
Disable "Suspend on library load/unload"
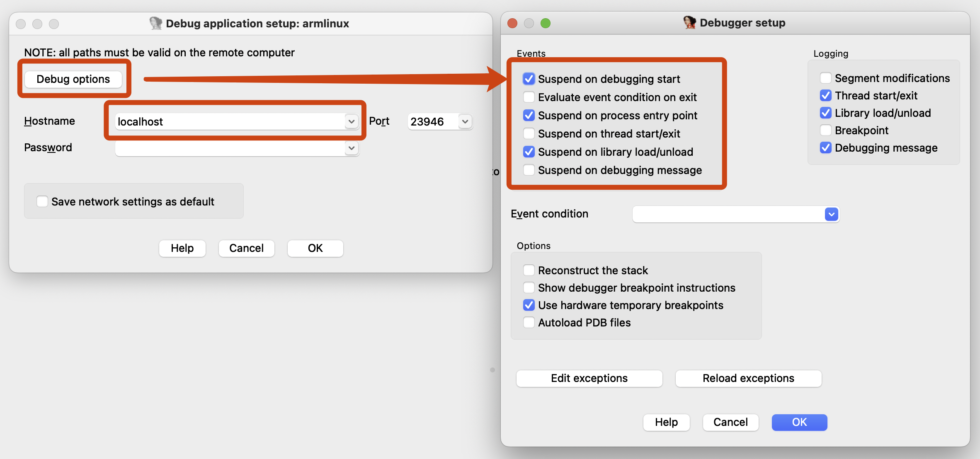(529, 152)
